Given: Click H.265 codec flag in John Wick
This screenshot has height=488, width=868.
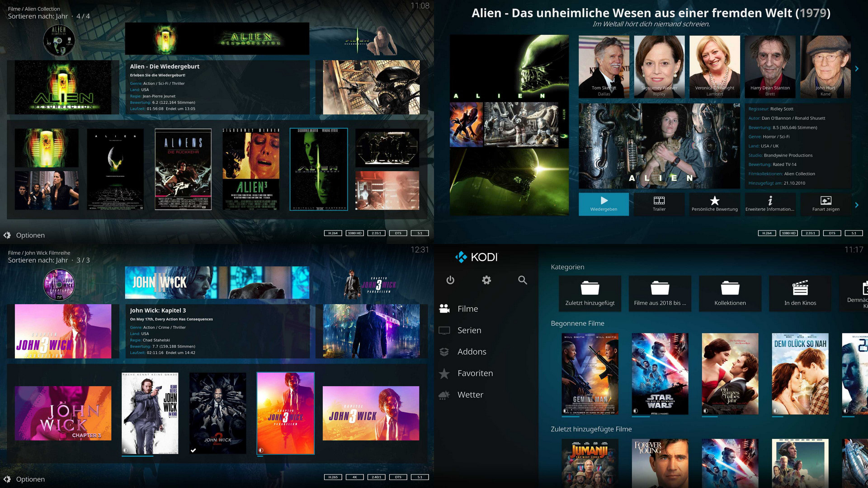Looking at the screenshot, I should pos(333,477).
